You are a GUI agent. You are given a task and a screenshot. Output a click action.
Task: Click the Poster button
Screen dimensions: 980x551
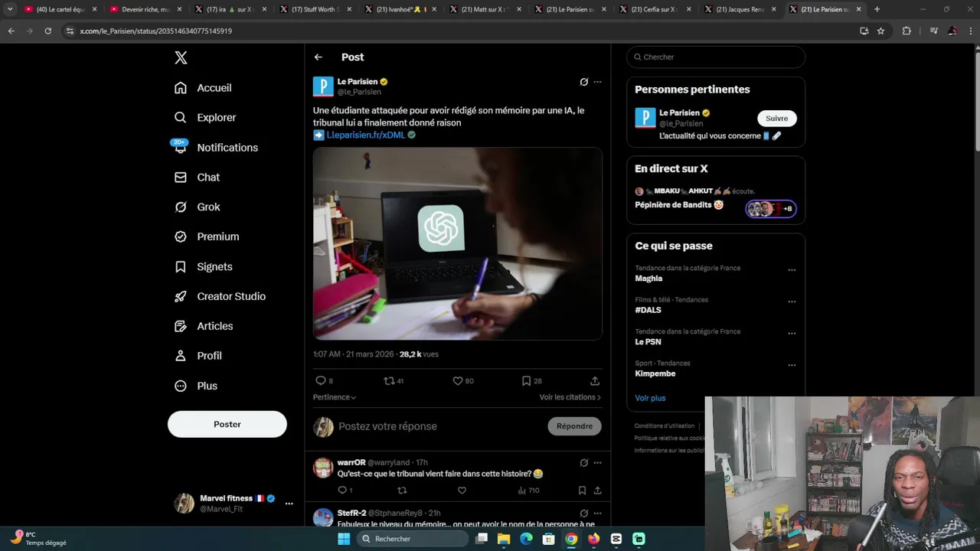(227, 424)
